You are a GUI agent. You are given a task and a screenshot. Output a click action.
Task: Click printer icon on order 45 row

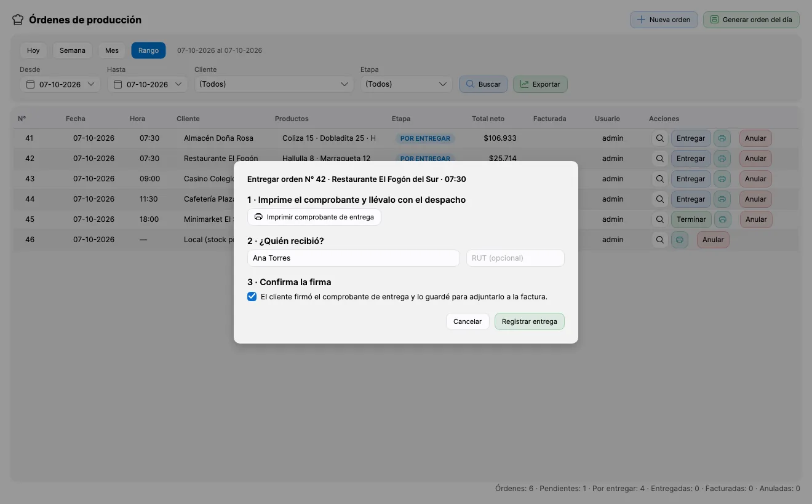click(x=722, y=219)
